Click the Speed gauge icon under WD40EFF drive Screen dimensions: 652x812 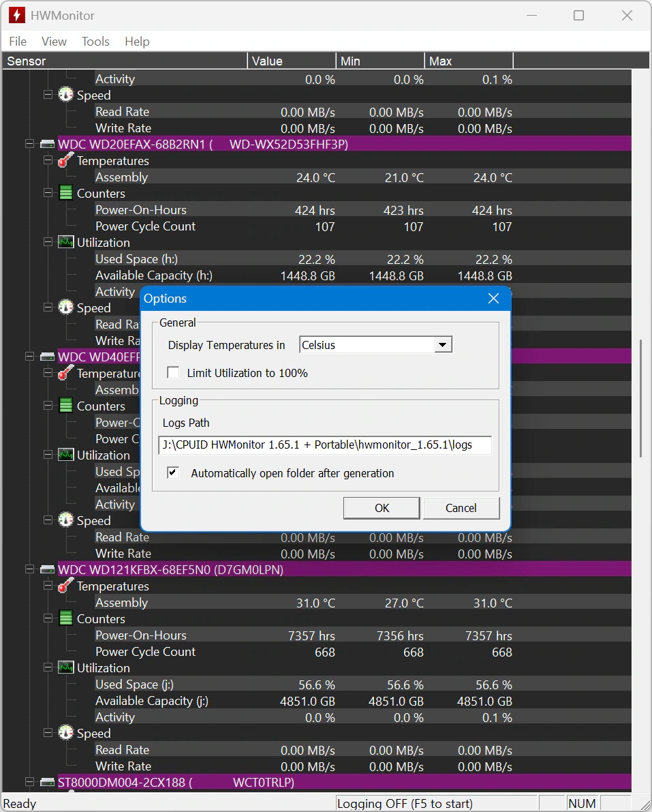(x=65, y=520)
